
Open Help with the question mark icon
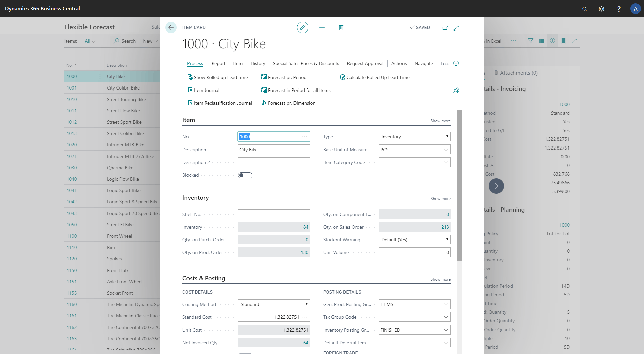pyautogui.click(x=619, y=9)
